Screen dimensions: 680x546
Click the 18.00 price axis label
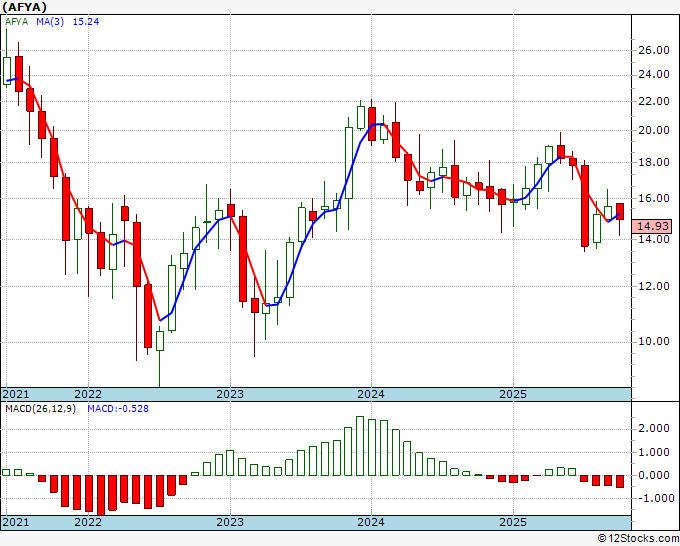654,162
